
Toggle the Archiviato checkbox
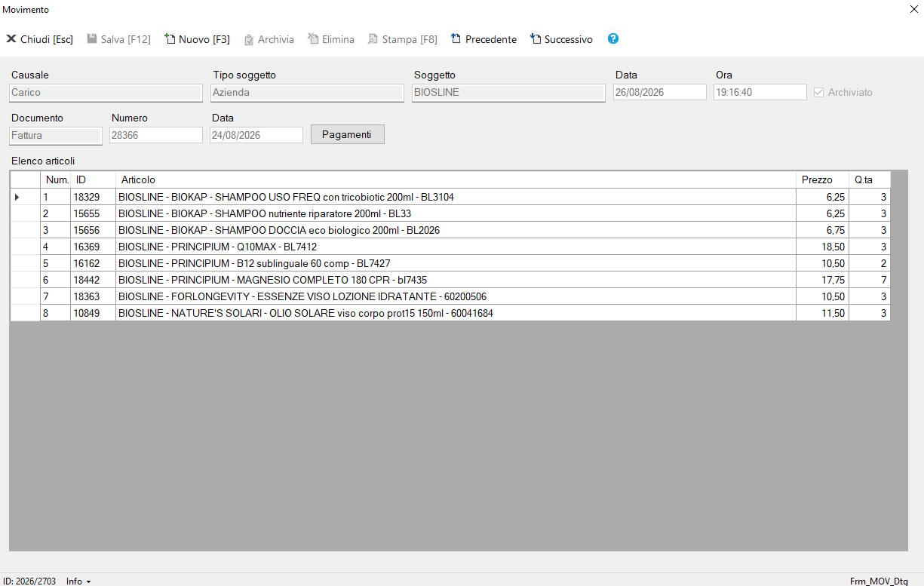pyautogui.click(x=819, y=92)
